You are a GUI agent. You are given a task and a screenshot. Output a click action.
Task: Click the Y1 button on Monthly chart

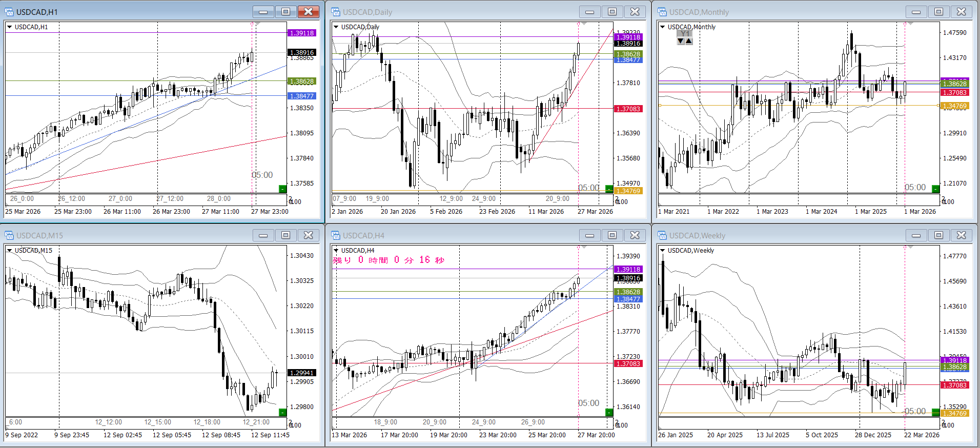(685, 34)
